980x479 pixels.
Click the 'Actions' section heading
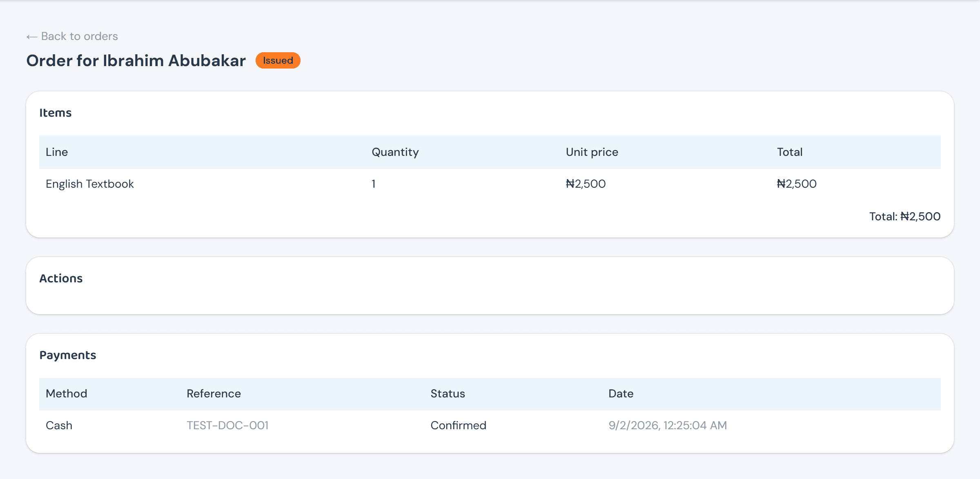[x=61, y=278]
